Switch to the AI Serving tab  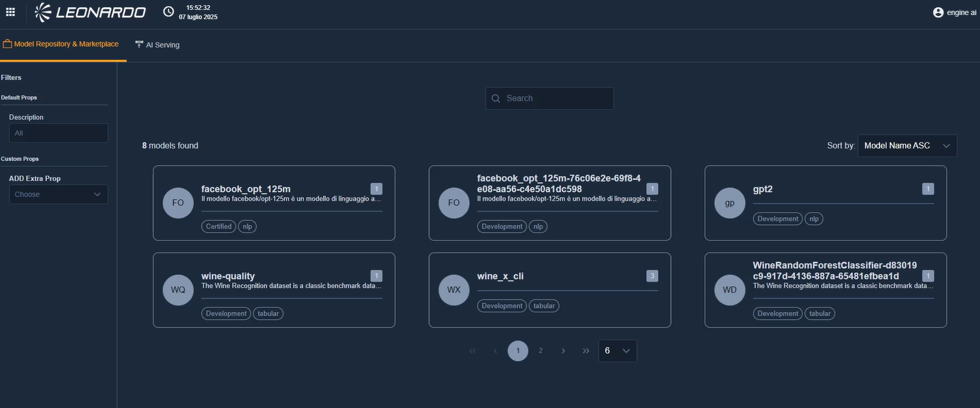coord(158,45)
